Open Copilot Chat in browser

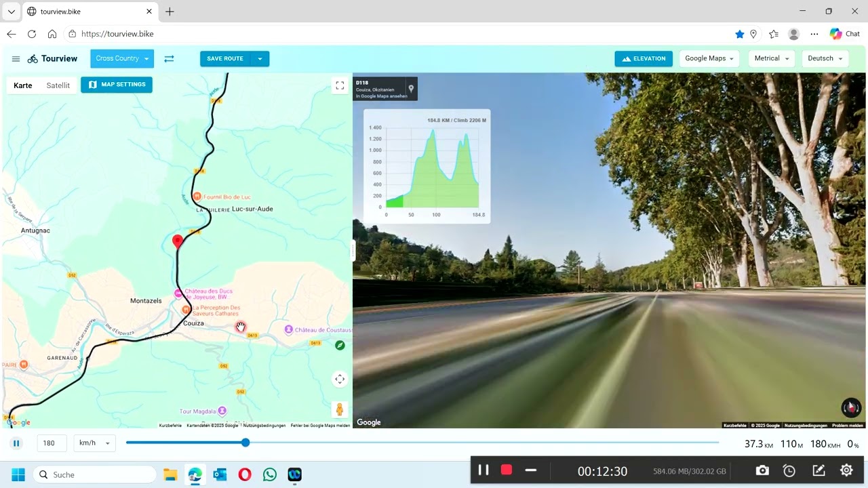click(845, 34)
